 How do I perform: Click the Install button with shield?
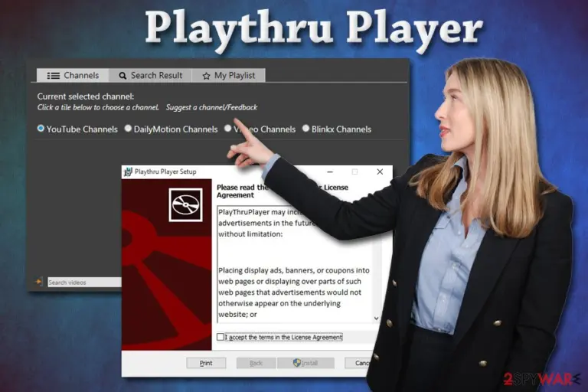tap(305, 363)
